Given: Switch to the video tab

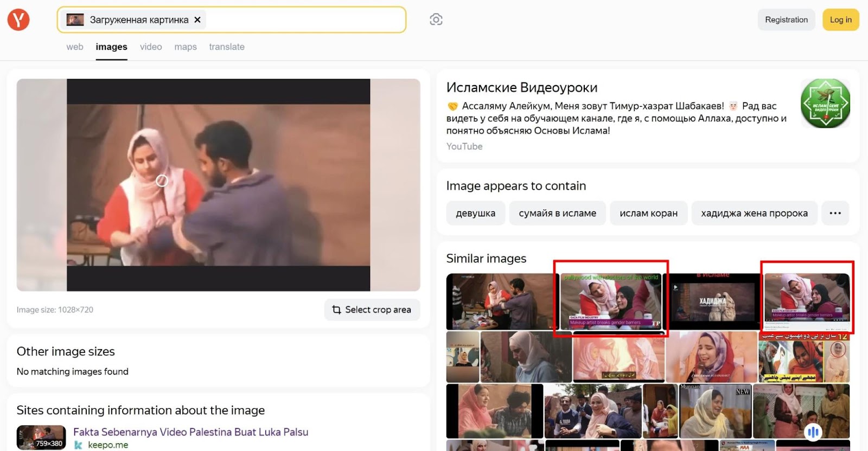Looking at the screenshot, I should tap(151, 47).
